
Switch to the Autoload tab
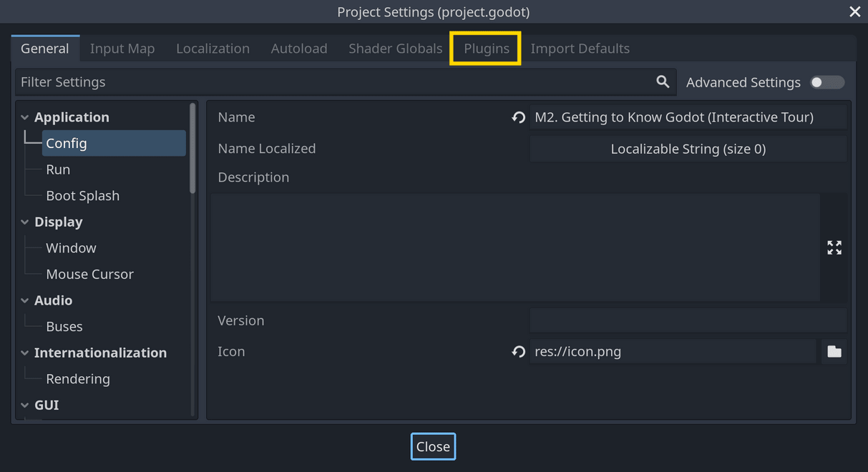pyautogui.click(x=299, y=49)
